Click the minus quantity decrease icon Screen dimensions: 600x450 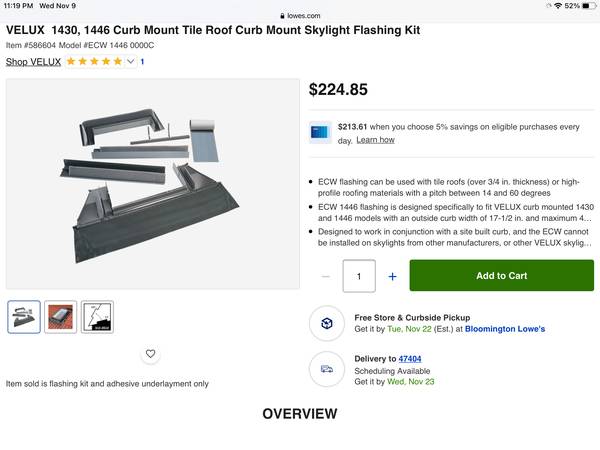pos(326,276)
